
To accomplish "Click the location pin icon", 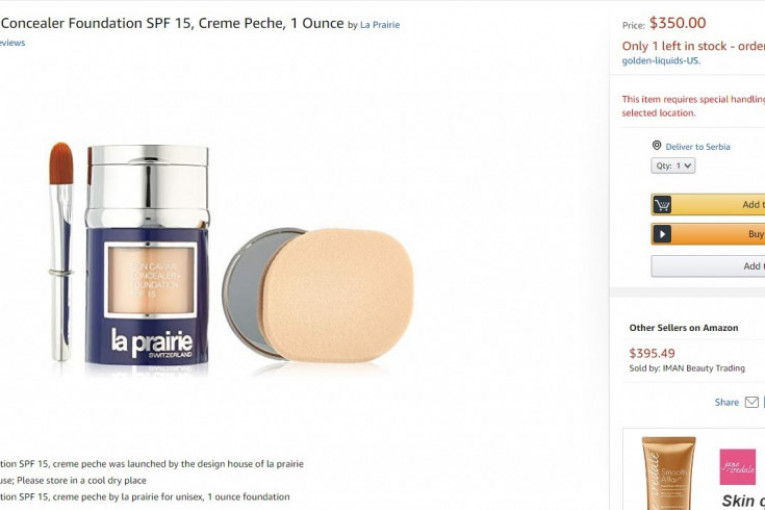I will tap(657, 146).
